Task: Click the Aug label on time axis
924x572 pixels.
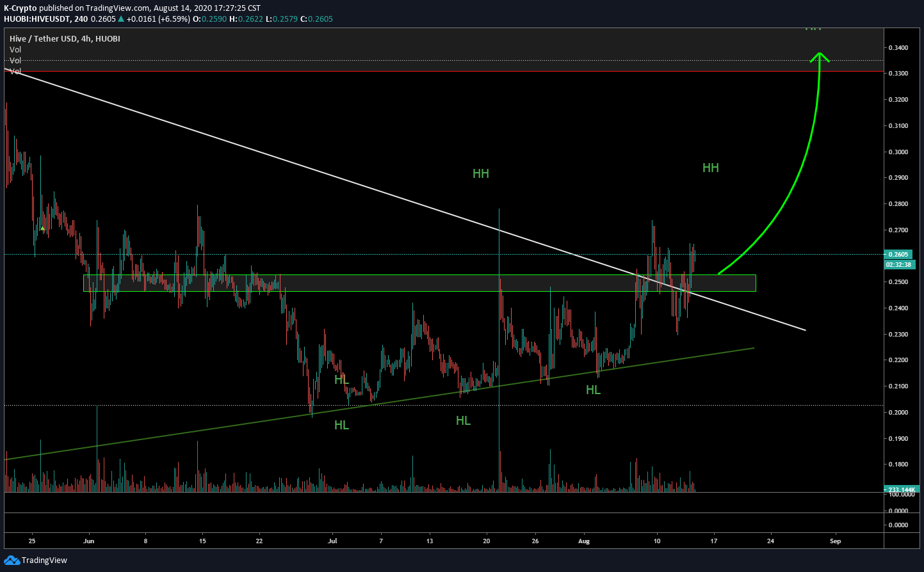Action: (x=584, y=541)
